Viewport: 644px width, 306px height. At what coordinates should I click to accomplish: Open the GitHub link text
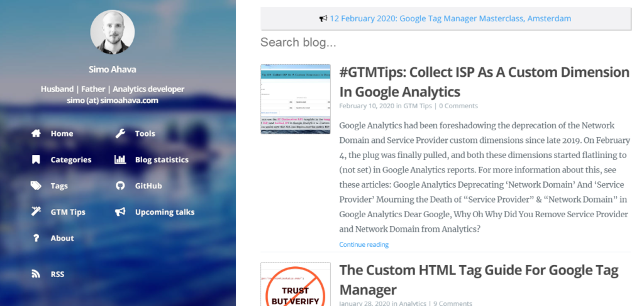(148, 186)
